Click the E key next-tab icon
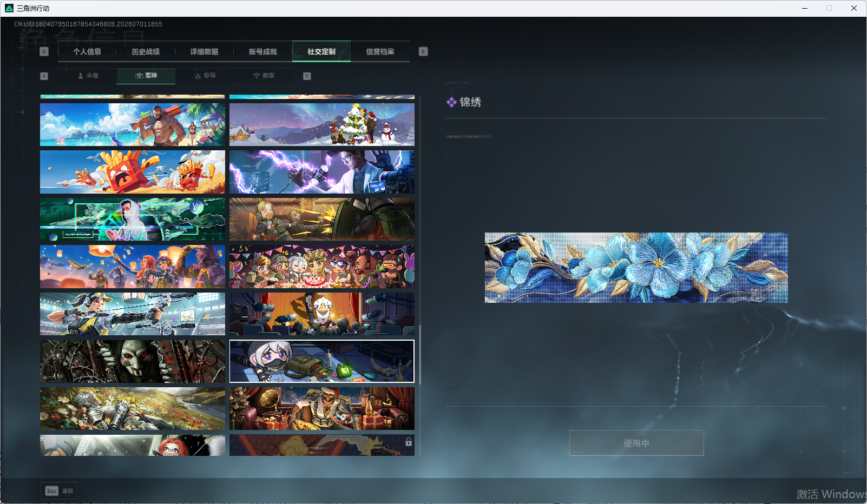Image resolution: width=867 pixels, height=504 pixels. click(x=423, y=51)
